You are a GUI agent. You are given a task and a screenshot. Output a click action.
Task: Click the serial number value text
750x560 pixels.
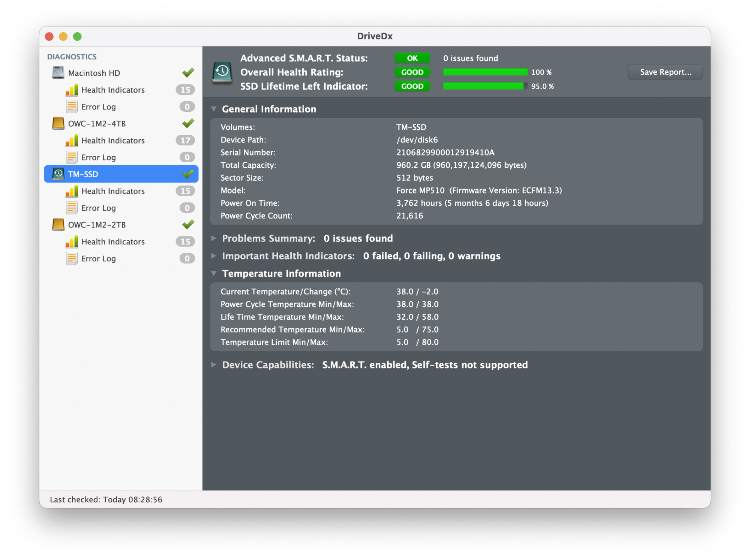coord(445,153)
